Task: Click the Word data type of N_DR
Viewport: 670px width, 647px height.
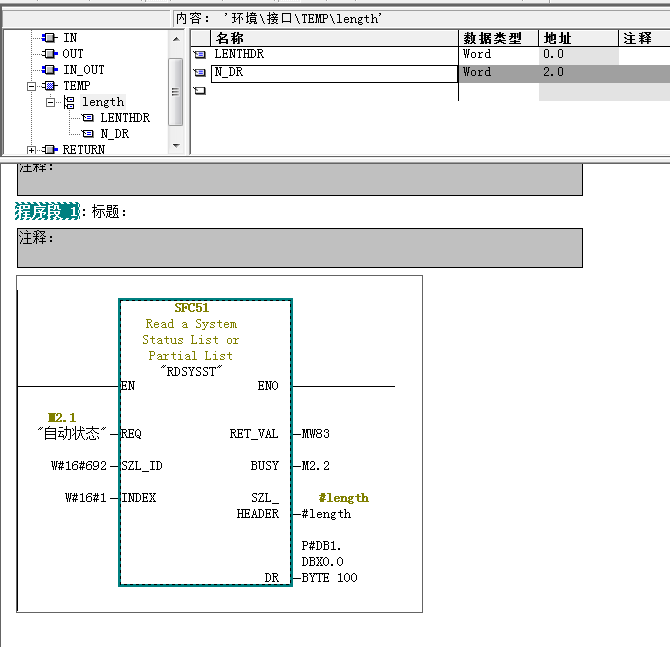Action: (499, 72)
